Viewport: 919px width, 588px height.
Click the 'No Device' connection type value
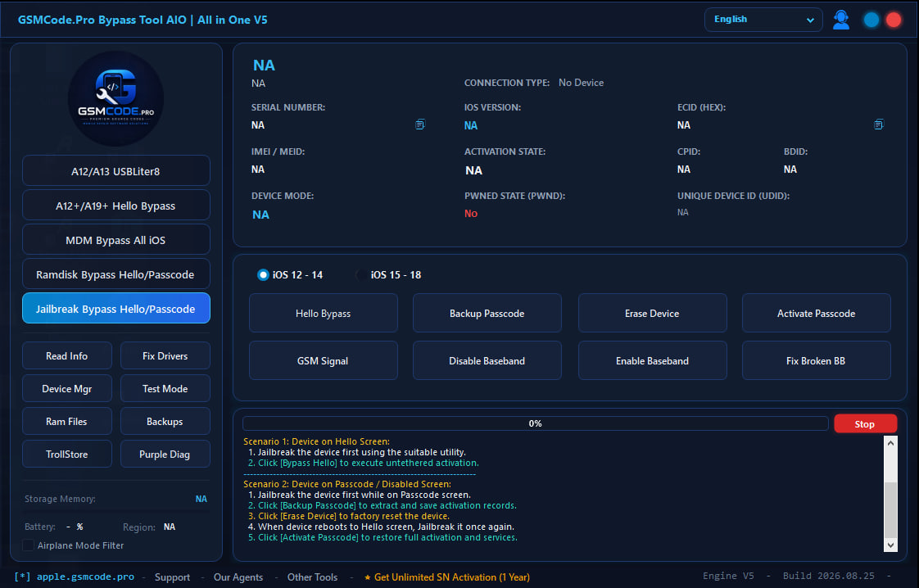[x=581, y=83]
